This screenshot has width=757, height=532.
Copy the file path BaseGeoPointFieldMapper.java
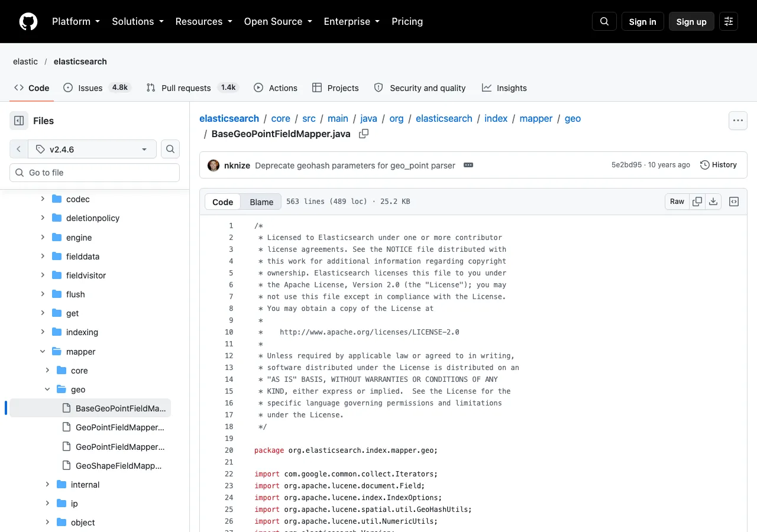click(364, 134)
